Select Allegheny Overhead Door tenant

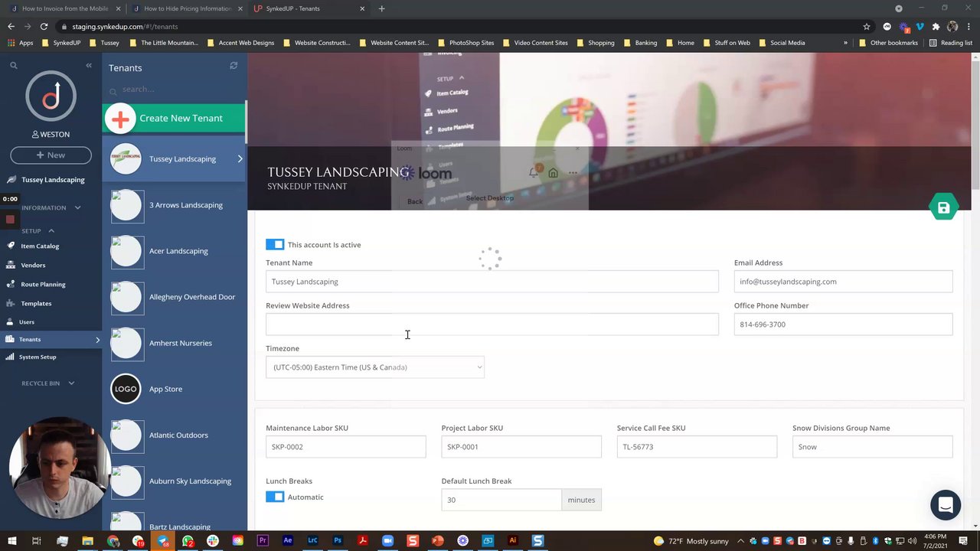point(175,297)
